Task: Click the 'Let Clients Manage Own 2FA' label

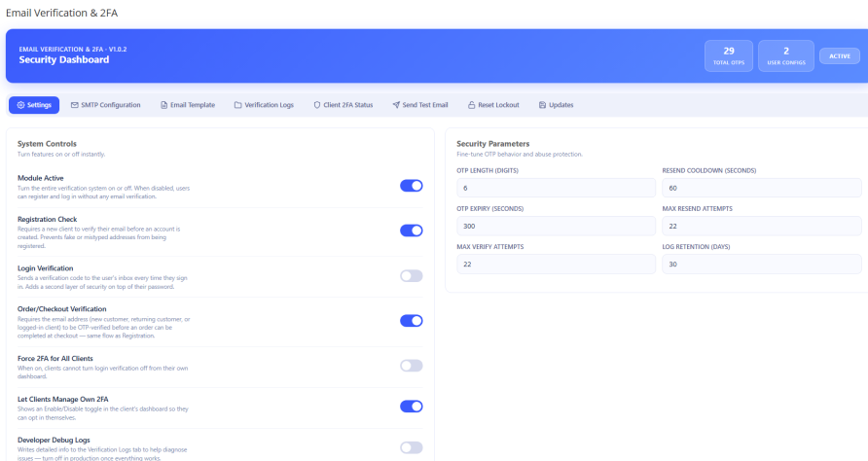Action: (63, 400)
